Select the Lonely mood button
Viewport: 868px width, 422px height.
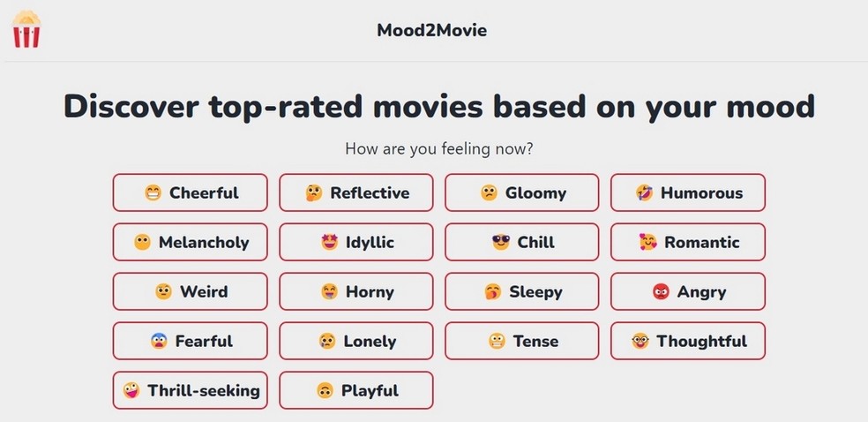pos(355,341)
